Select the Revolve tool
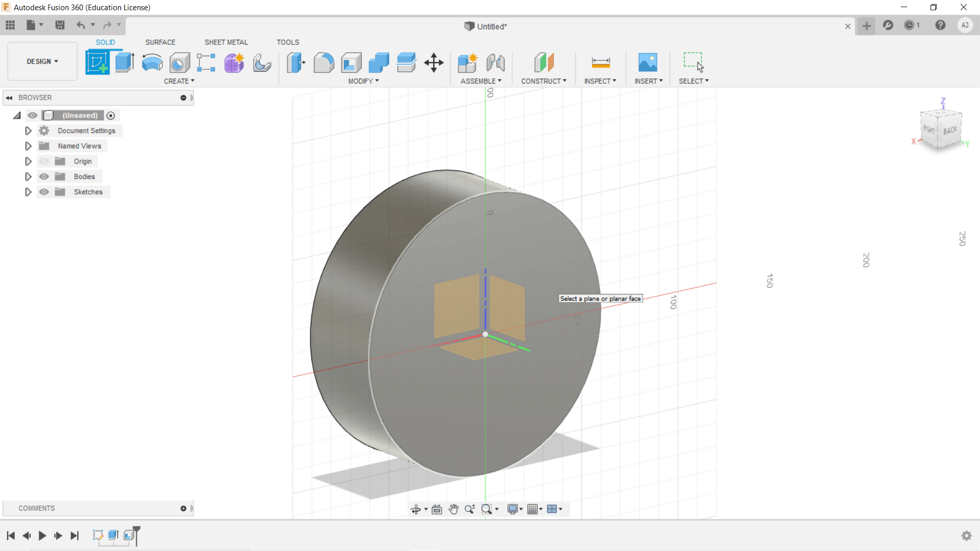Screen dimensions: 980x551 [152, 63]
